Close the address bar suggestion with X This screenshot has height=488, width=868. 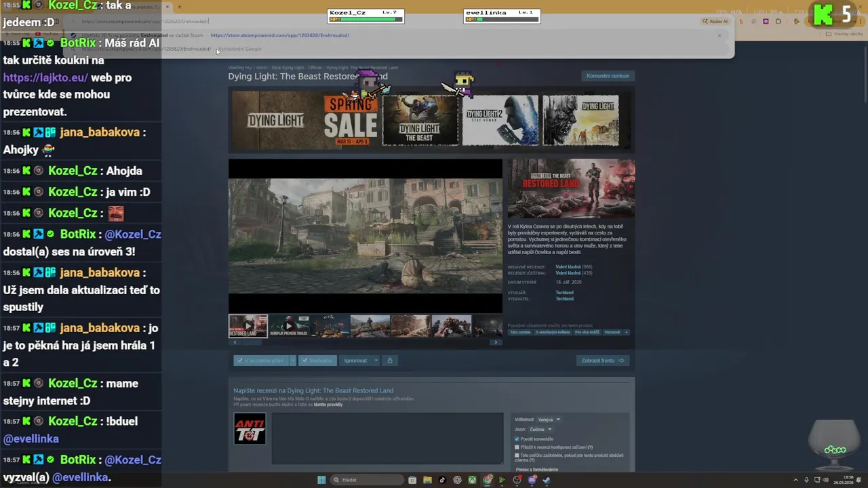(x=719, y=35)
